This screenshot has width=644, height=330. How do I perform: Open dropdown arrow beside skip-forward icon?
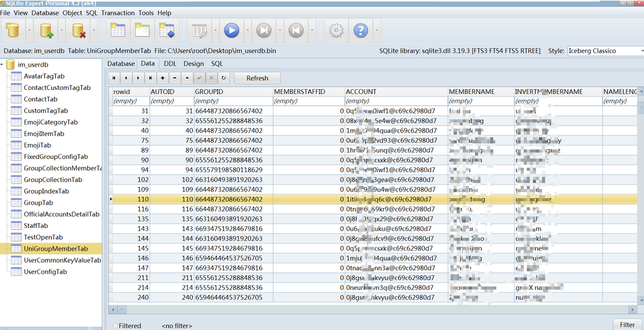pos(280,31)
